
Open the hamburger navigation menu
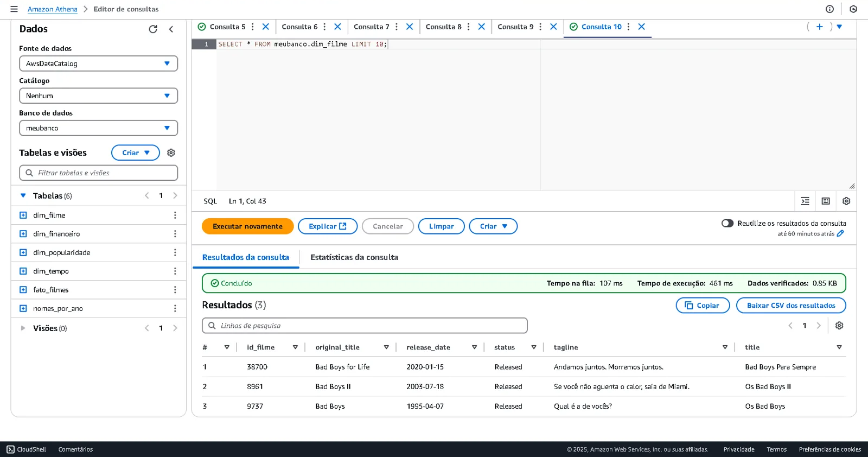(14, 9)
